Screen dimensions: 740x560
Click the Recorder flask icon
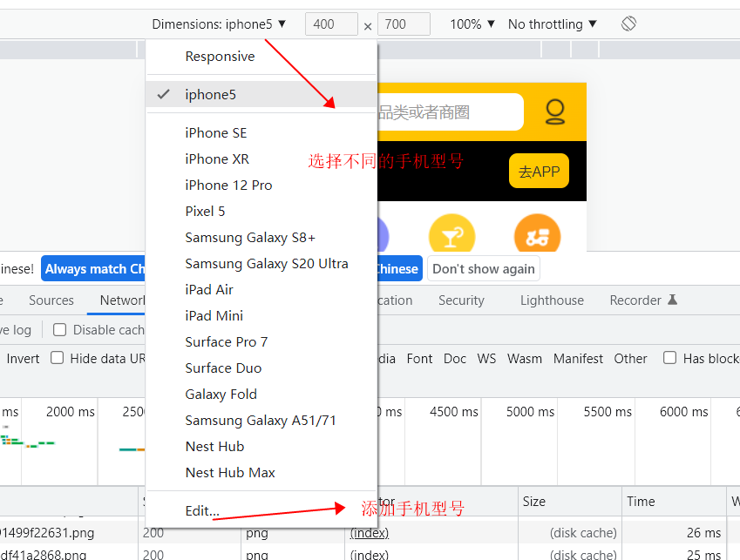tap(673, 300)
